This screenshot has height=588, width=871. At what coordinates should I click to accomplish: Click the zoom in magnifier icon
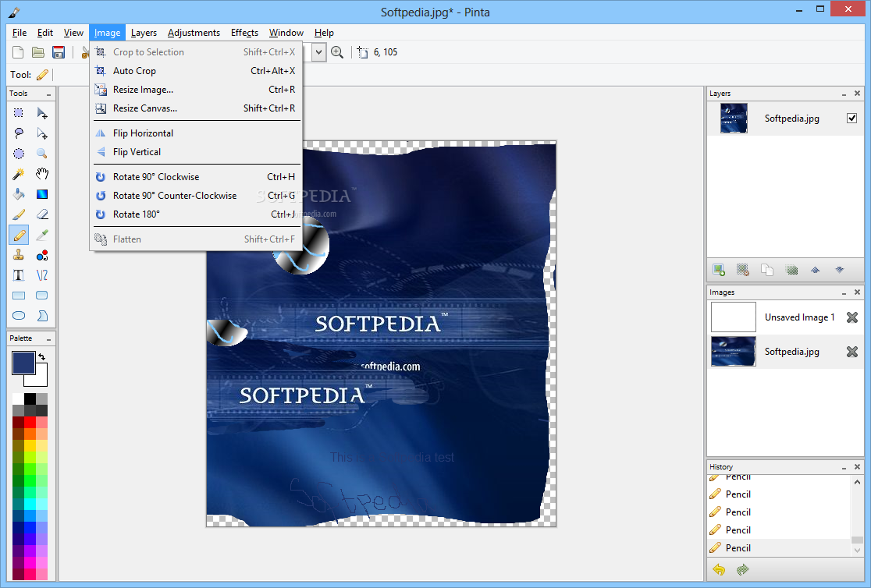(x=336, y=52)
